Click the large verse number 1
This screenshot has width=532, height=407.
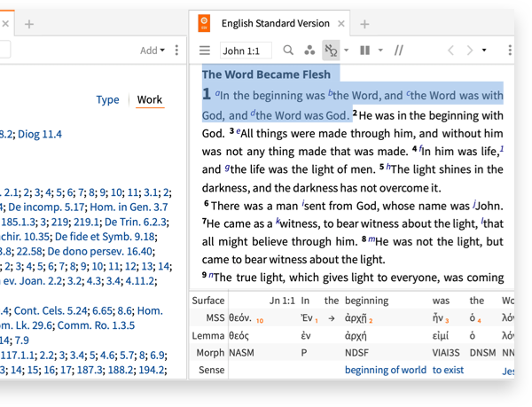click(207, 94)
